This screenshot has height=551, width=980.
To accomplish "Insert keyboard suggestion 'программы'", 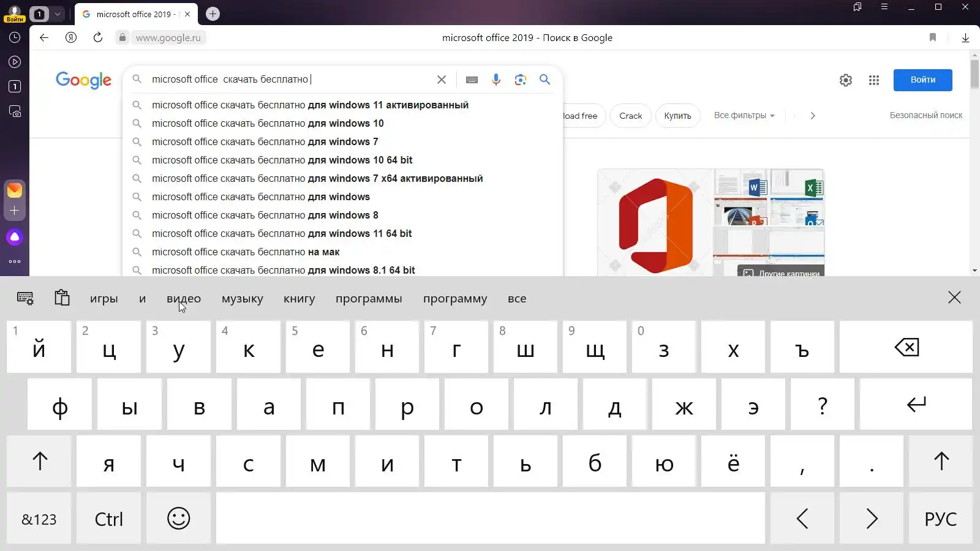I will 369,299.
